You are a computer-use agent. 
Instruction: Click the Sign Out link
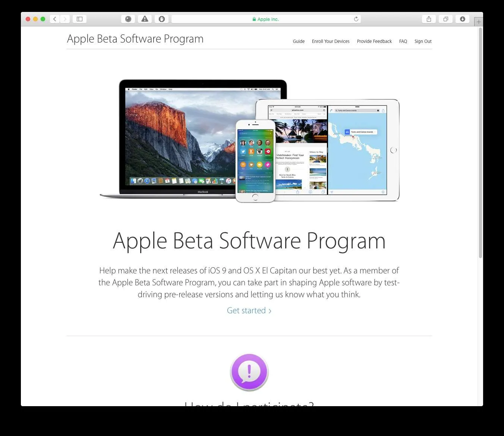423,41
